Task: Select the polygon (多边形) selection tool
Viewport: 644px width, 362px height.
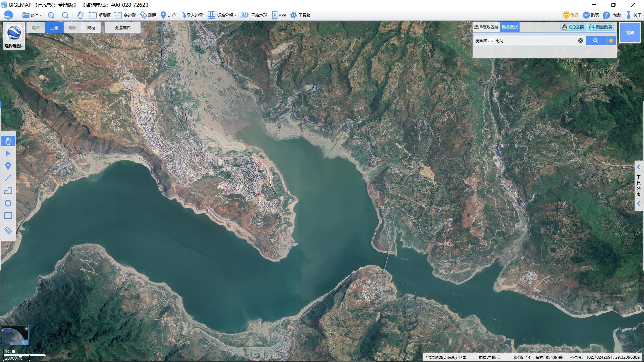Action: [x=125, y=15]
